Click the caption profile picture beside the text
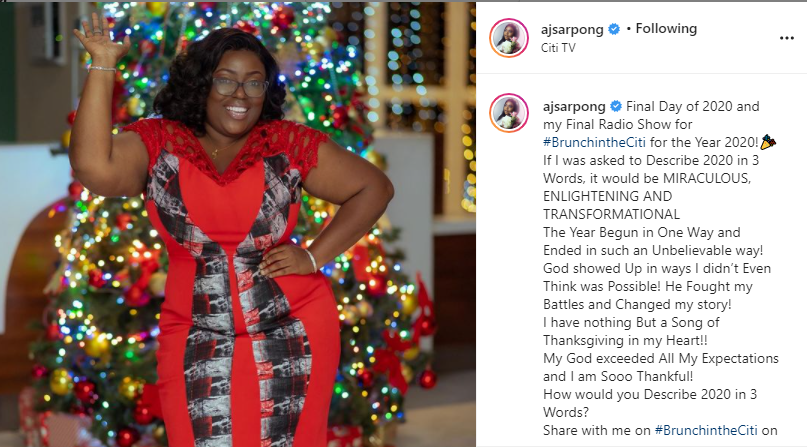The height and width of the screenshot is (447, 807). [508, 113]
